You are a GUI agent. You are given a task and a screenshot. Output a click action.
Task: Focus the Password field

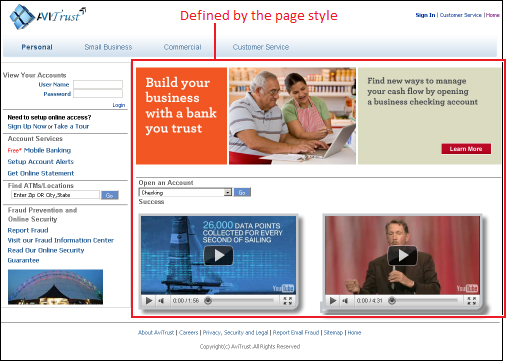[98, 94]
